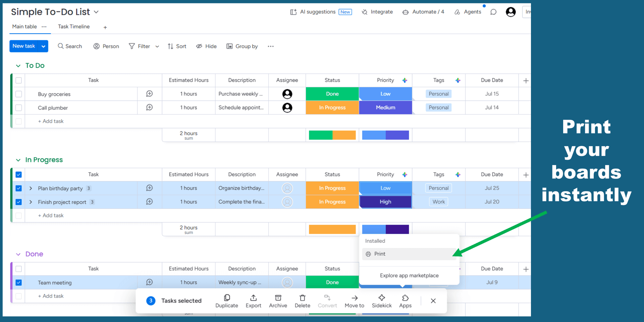Open Search in the toolbar

pyautogui.click(x=70, y=46)
